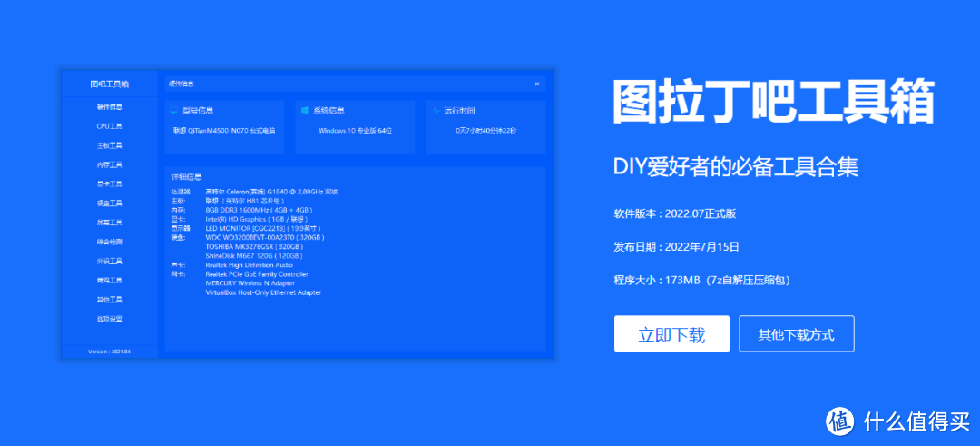Image resolution: width=980 pixels, height=446 pixels.
Task: Click the VirtualBox Host-Only Ethernet Adapter line
Action: click(263, 292)
